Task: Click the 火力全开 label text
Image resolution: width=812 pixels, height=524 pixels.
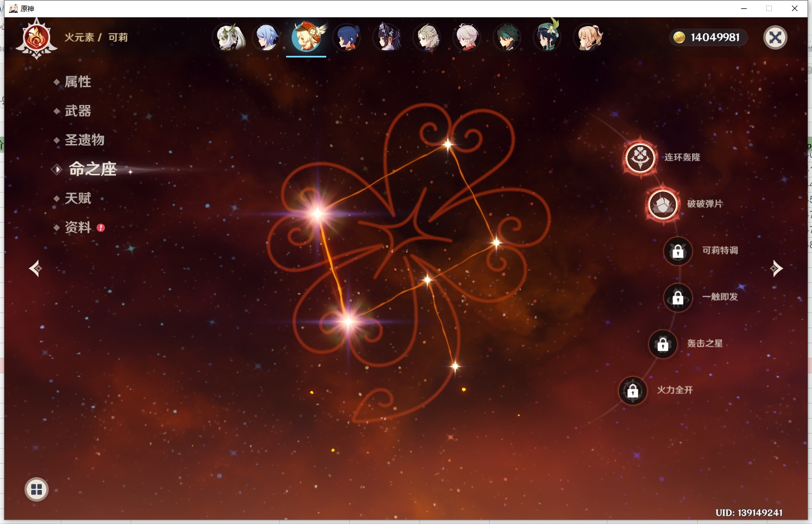Action: (675, 390)
